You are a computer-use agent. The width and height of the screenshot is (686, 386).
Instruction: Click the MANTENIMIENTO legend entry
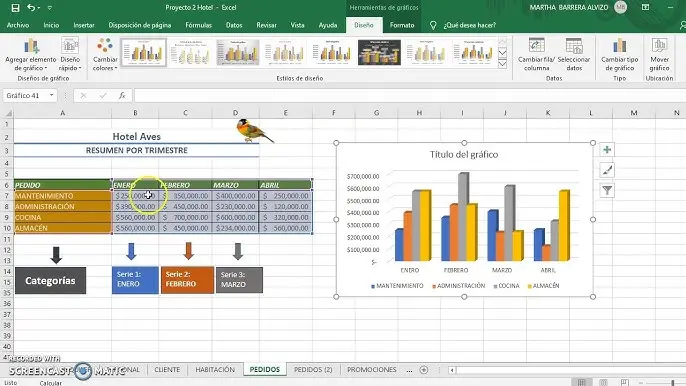coord(397,286)
